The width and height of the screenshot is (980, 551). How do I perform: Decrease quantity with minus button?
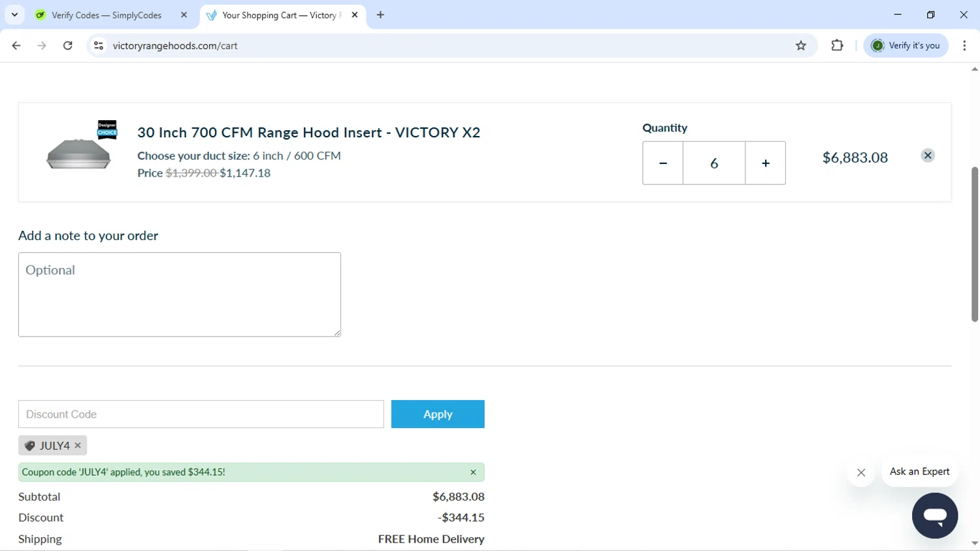[663, 163]
